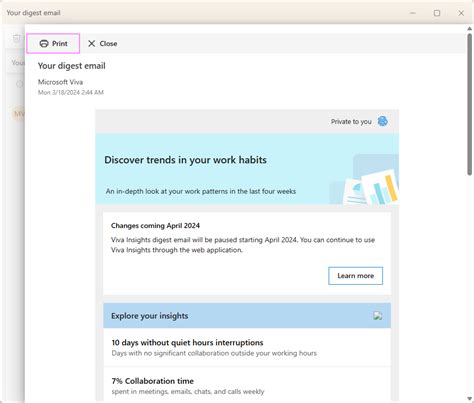The height and width of the screenshot is (403, 474).
Task: Close the Your digest email window
Action: coord(461,13)
